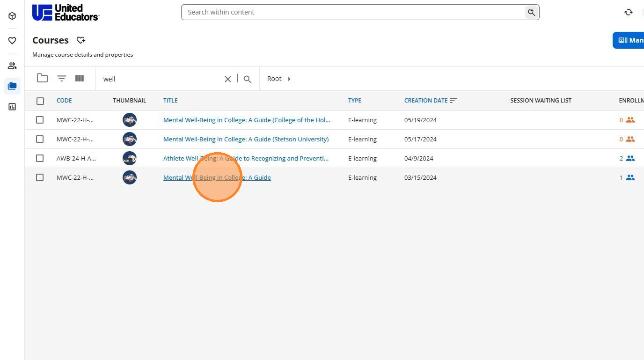Click the 04/9/2024 creation date

click(x=418, y=158)
